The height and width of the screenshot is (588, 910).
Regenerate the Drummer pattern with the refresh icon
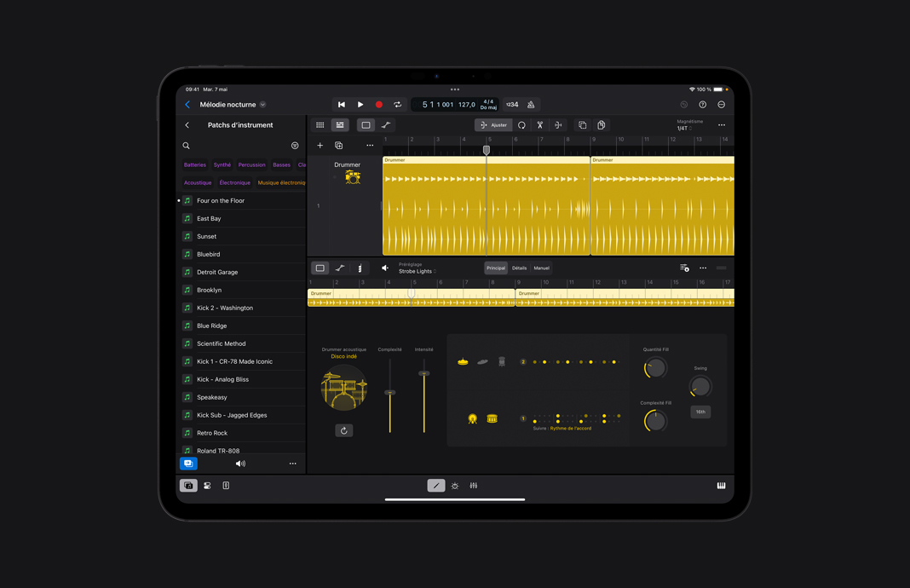click(344, 430)
